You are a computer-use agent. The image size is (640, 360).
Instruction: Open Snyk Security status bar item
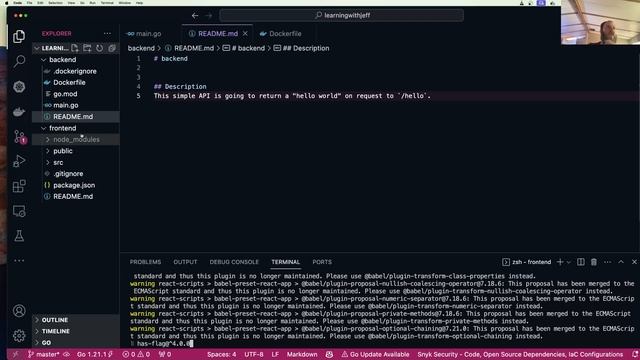click(x=520, y=354)
